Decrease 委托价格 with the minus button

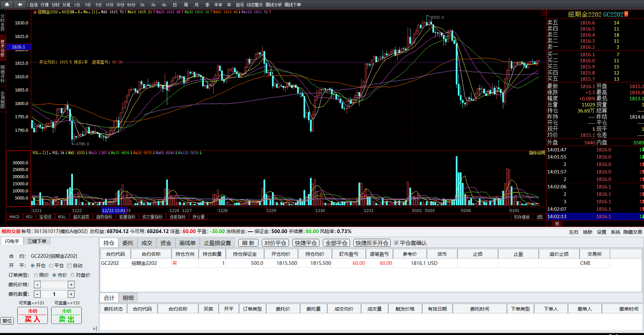click(x=37, y=285)
